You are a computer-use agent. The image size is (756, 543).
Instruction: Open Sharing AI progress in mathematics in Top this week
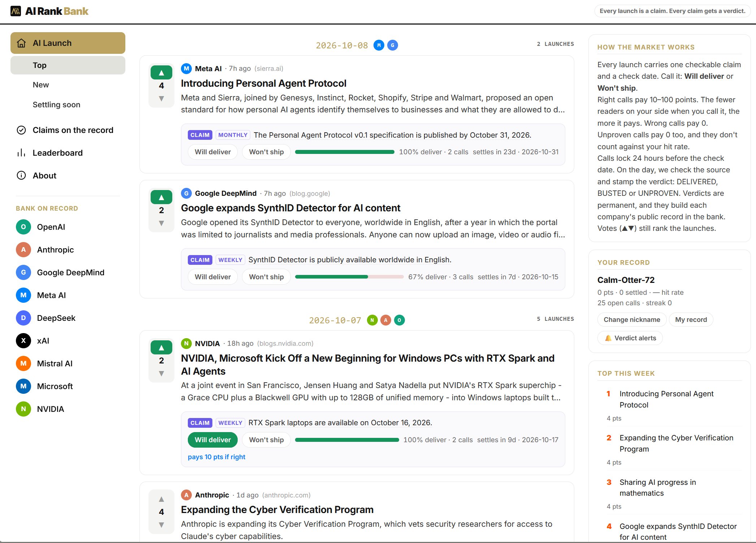click(658, 488)
